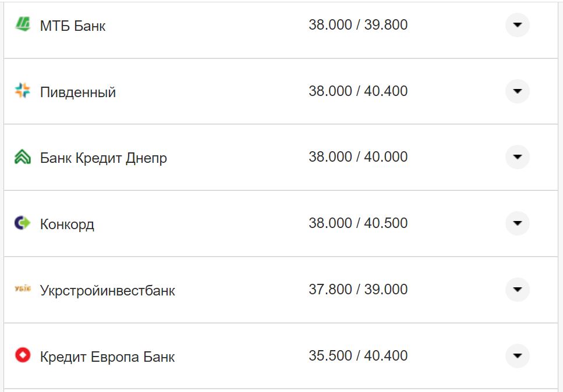Screen dimensions: 563x392
Task: Expand the Конкорд bank row
Action: click(517, 223)
